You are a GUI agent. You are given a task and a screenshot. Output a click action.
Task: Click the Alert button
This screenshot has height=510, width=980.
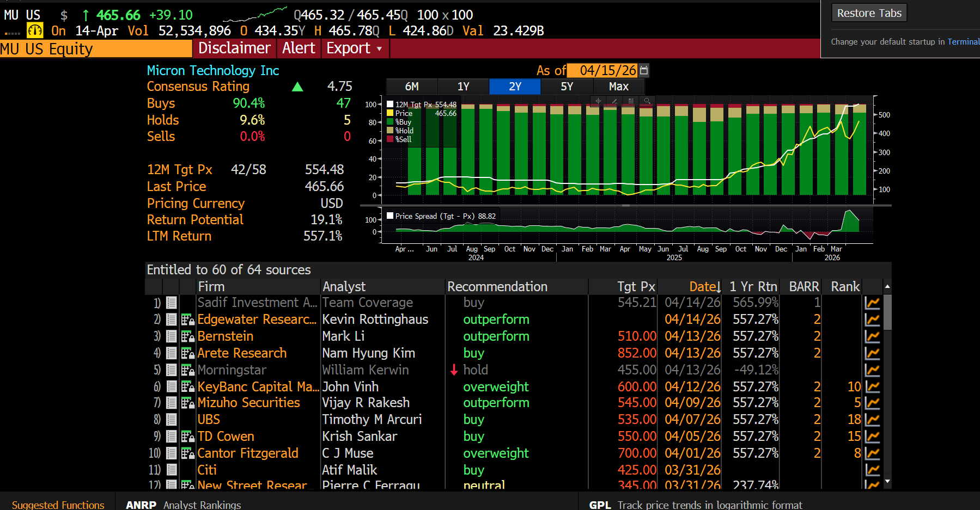(x=299, y=48)
